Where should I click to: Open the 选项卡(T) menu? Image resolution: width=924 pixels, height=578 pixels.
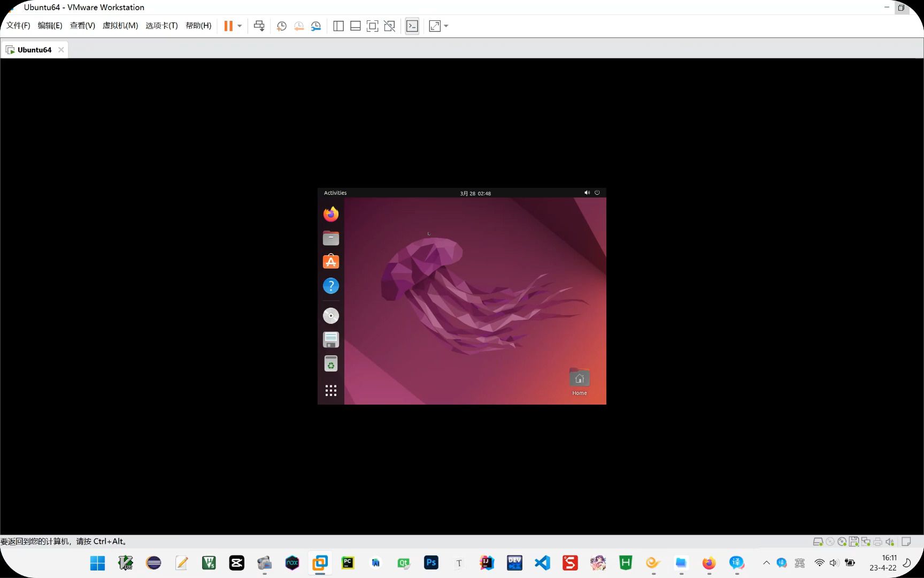point(161,26)
